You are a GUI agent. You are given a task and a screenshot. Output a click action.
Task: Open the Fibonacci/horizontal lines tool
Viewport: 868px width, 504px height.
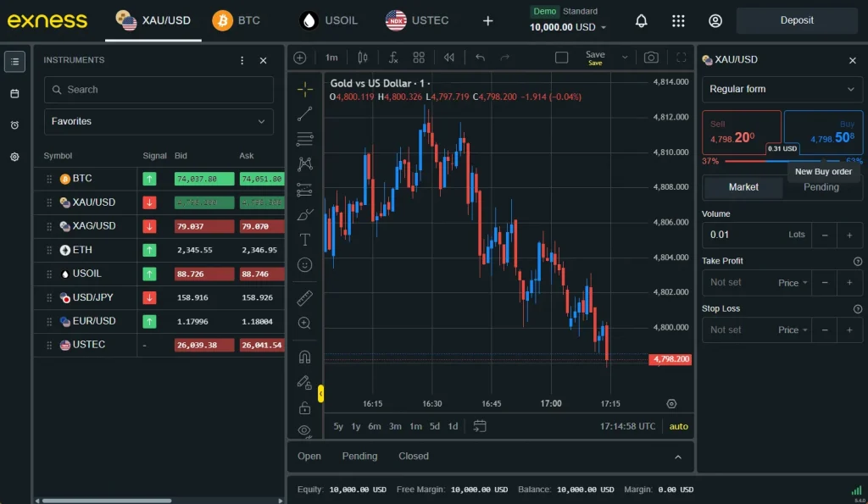[304, 139]
